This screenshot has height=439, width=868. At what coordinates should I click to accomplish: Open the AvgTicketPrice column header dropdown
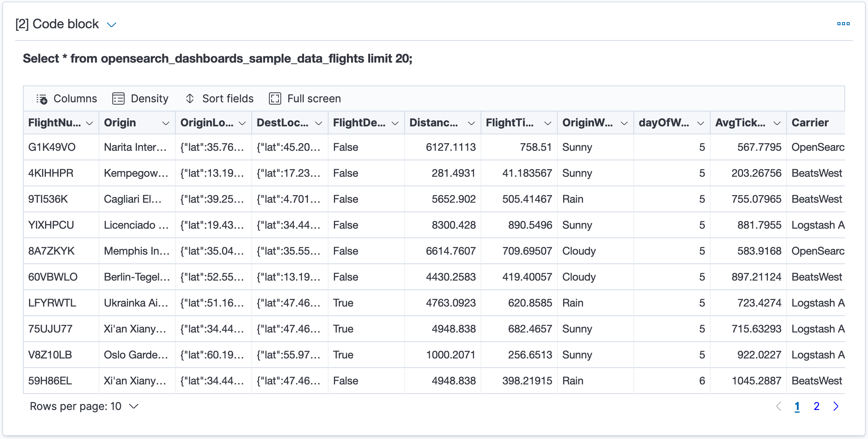tap(777, 123)
